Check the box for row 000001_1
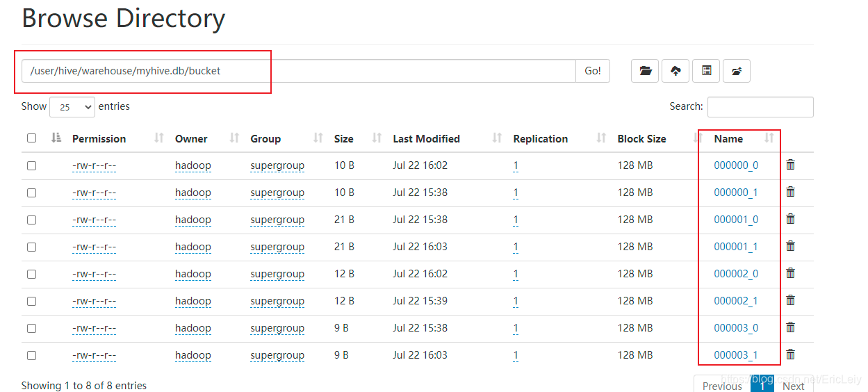 31,247
